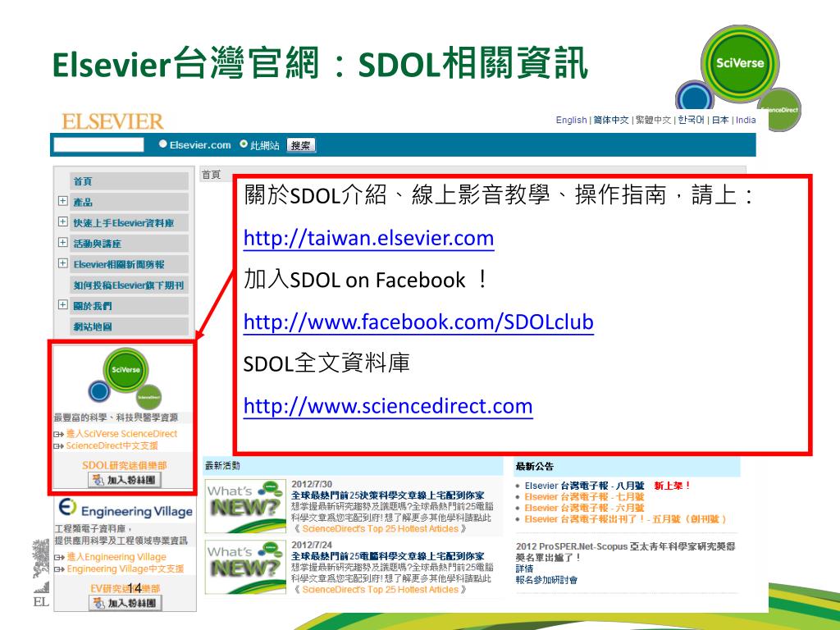Click the 報名參加研討會 link

(x=546, y=580)
